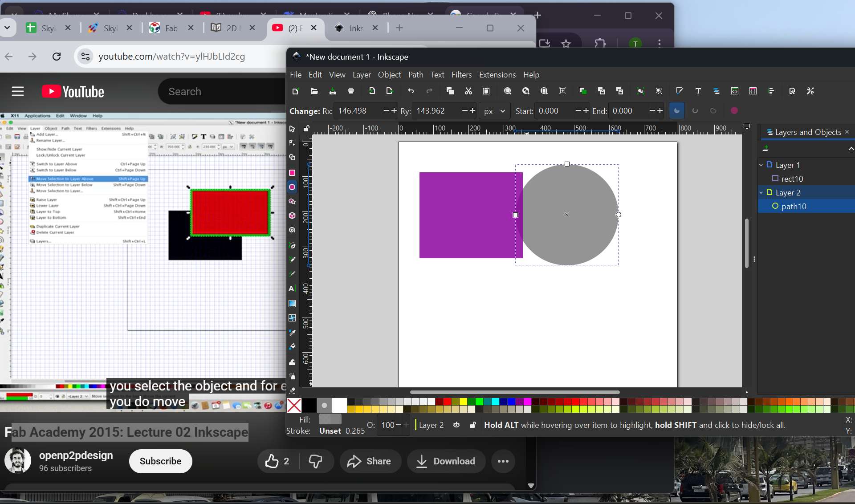
Task: Toggle Layer 2 visibility eye in status bar
Action: click(456, 425)
